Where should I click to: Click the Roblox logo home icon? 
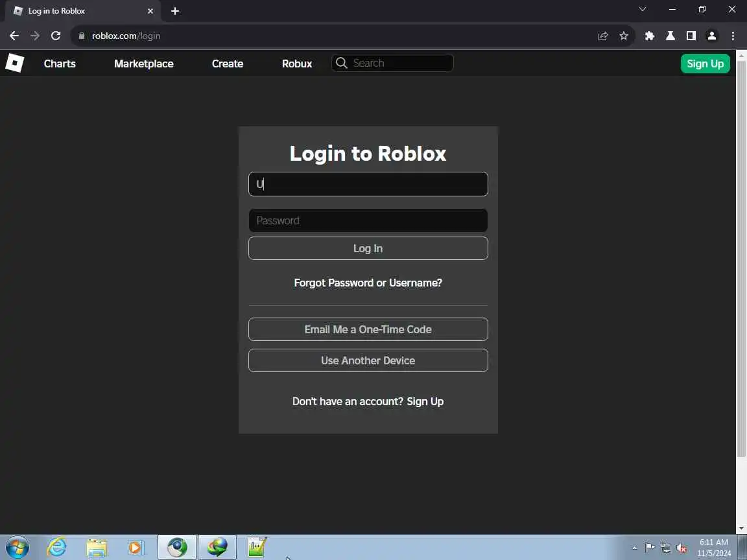tap(15, 63)
